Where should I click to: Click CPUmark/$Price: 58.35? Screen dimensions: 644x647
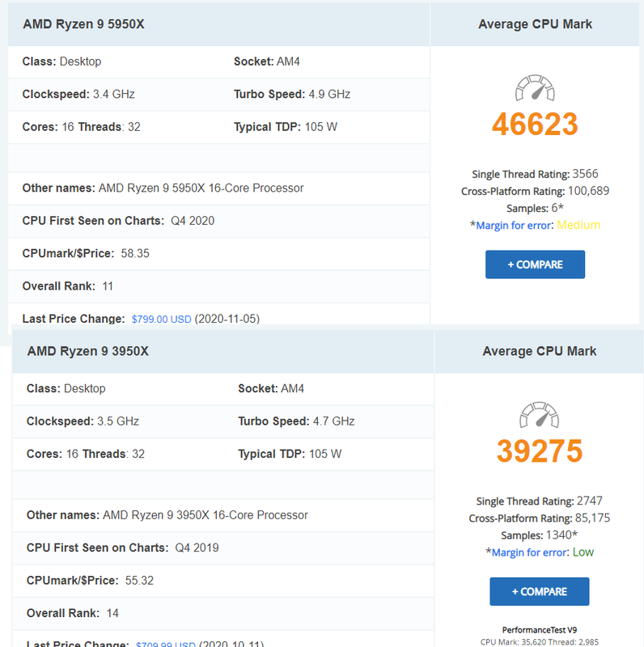click(86, 253)
